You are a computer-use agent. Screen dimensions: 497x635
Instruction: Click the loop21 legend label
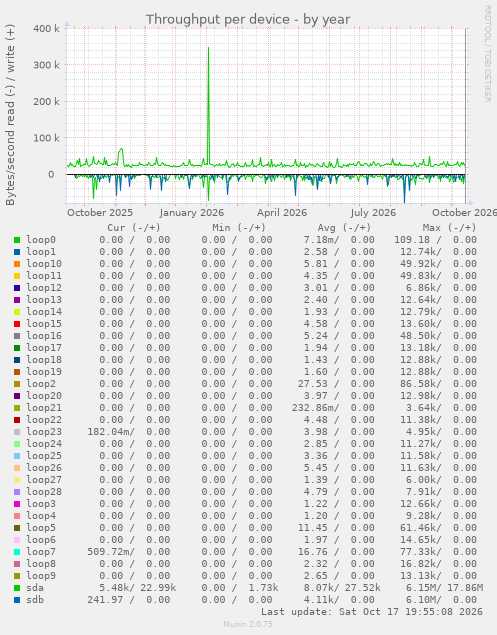pyautogui.click(x=44, y=408)
